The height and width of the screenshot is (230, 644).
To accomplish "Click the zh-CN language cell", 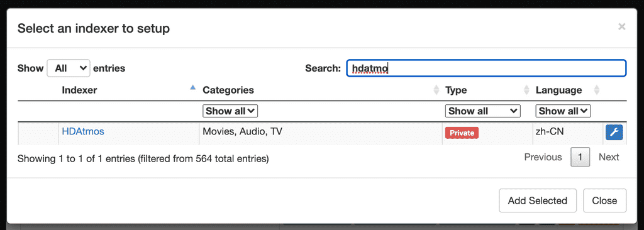I will coord(568,133).
